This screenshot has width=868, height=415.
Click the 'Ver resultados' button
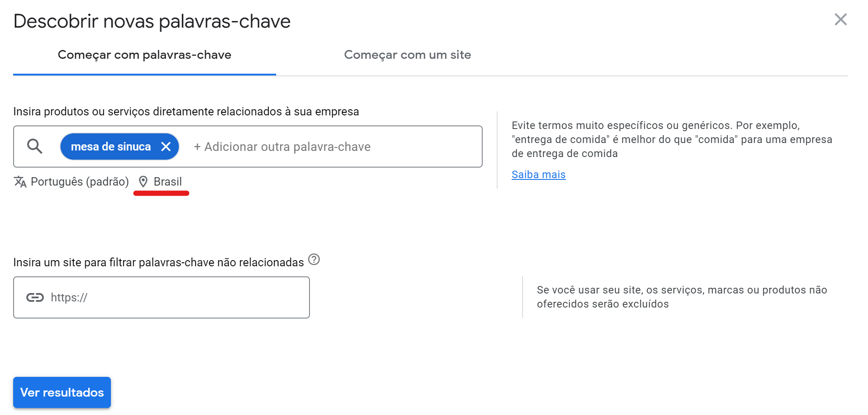62,392
